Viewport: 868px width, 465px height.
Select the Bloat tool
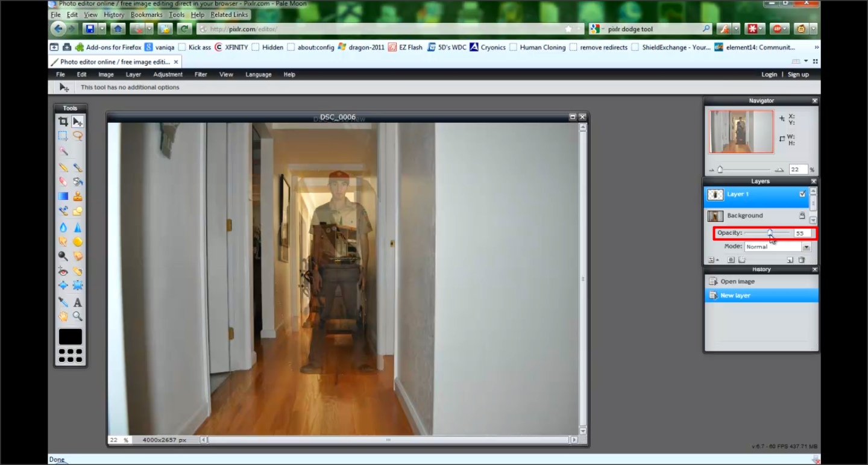pos(63,286)
